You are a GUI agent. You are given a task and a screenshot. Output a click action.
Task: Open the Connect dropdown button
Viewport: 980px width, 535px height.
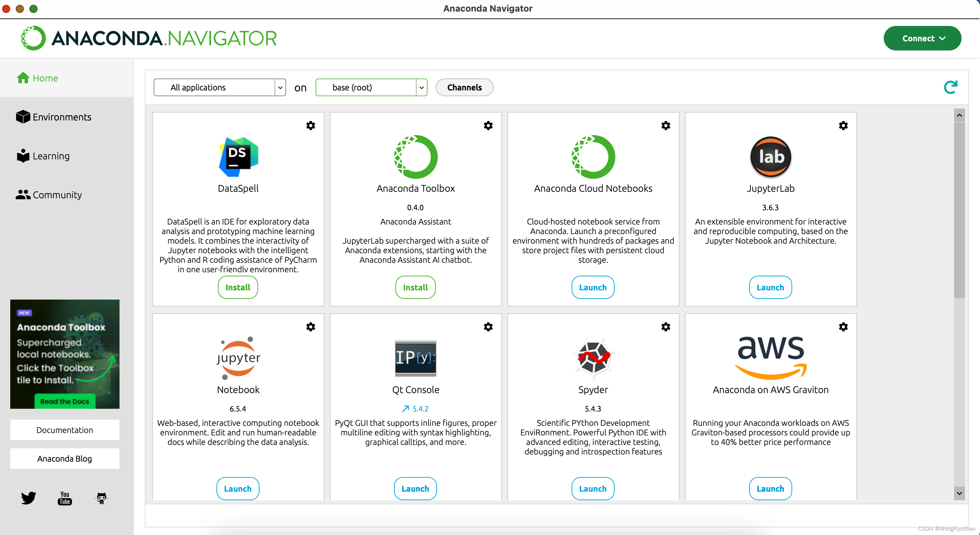tap(922, 38)
